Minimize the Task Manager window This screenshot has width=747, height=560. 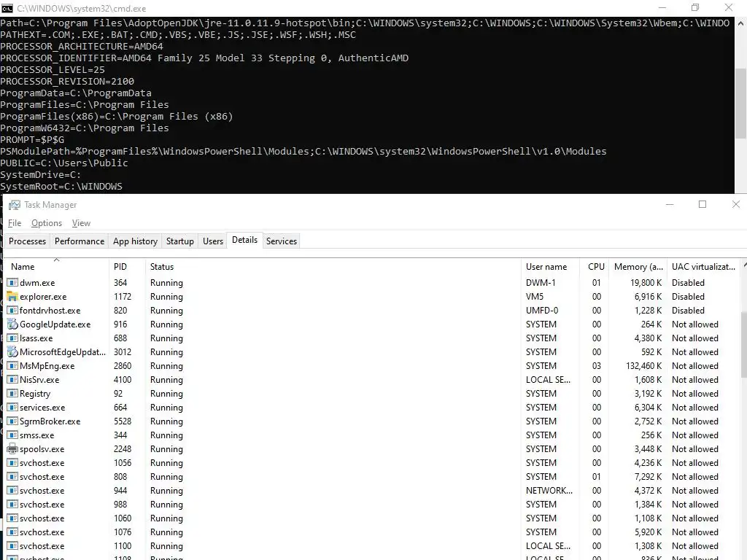670,204
